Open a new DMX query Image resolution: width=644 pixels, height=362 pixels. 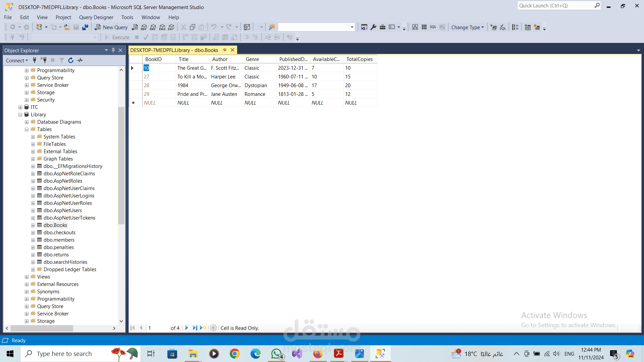(x=153, y=27)
